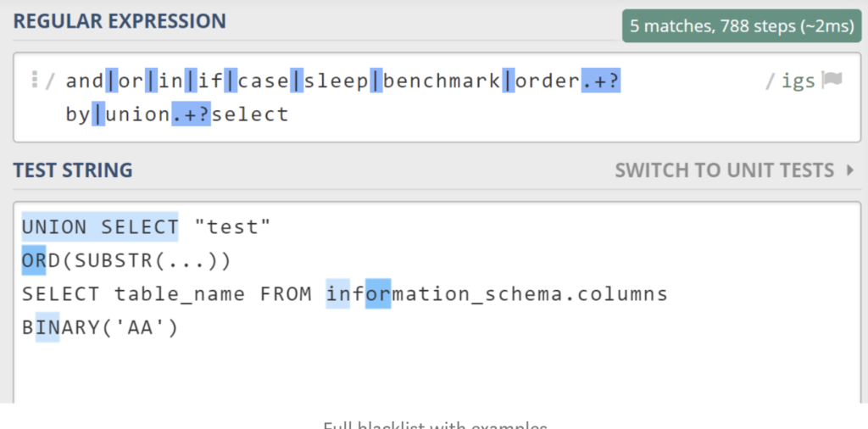Open the 'igs' regex flags selector
Screen dimensions: 868x429
798,81
